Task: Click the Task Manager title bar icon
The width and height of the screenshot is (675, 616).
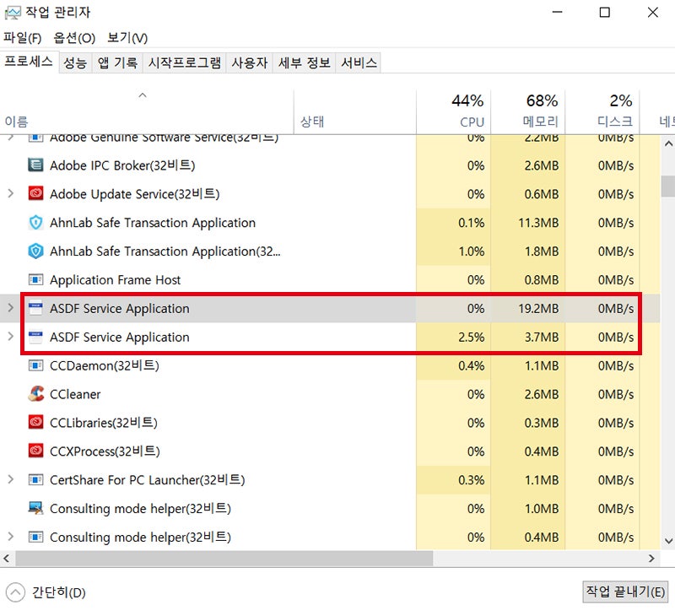Action: point(12,13)
